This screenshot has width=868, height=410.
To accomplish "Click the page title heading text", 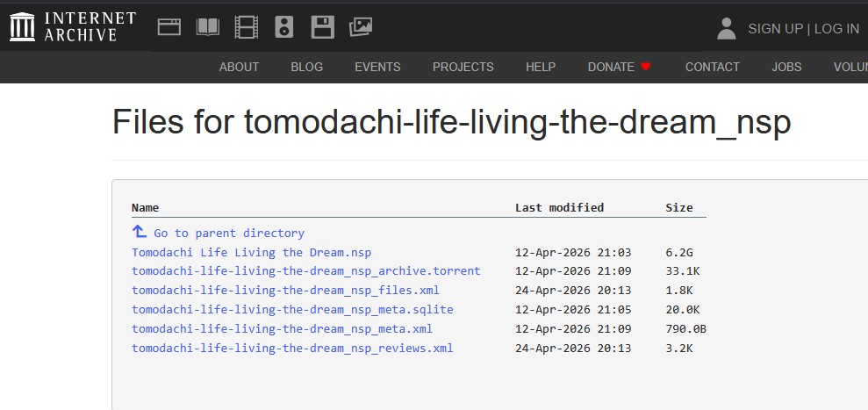I will pos(452,122).
